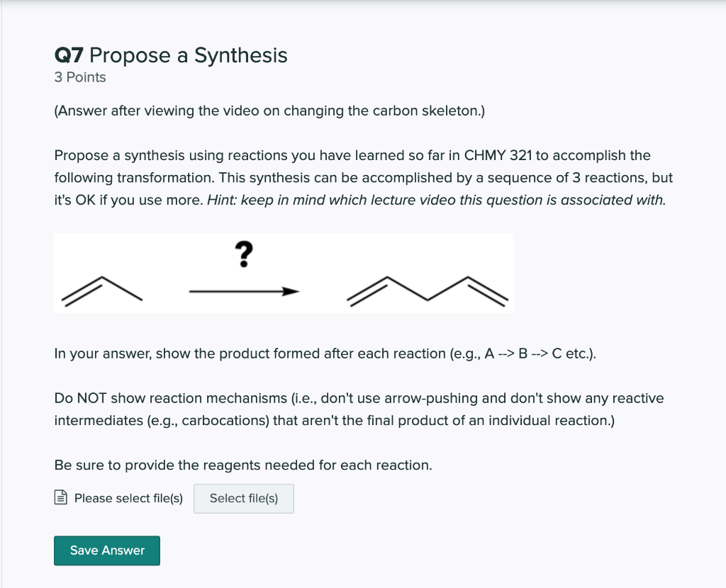Click the CHMY 321 course code text
Viewport: 726px width, 588px height.
(498, 155)
